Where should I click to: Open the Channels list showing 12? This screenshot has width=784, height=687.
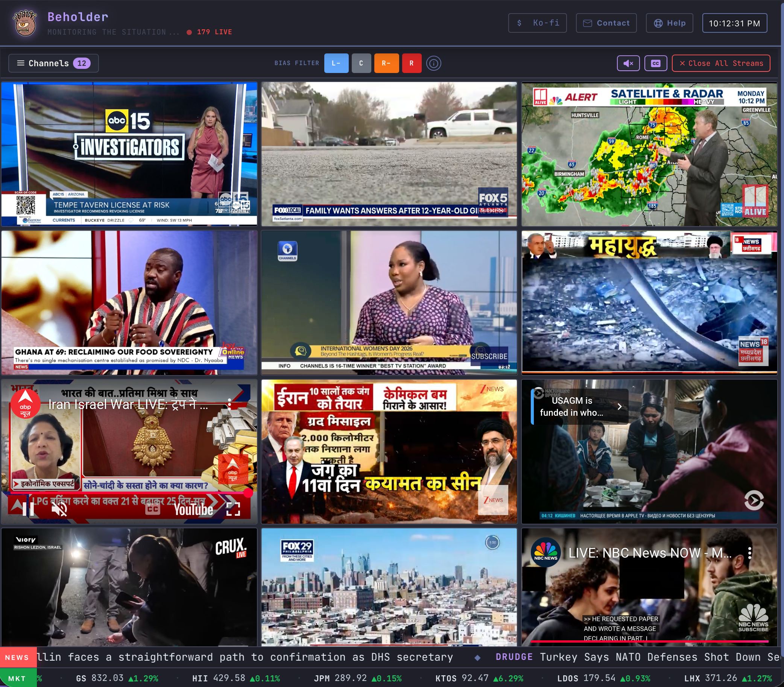tap(54, 63)
